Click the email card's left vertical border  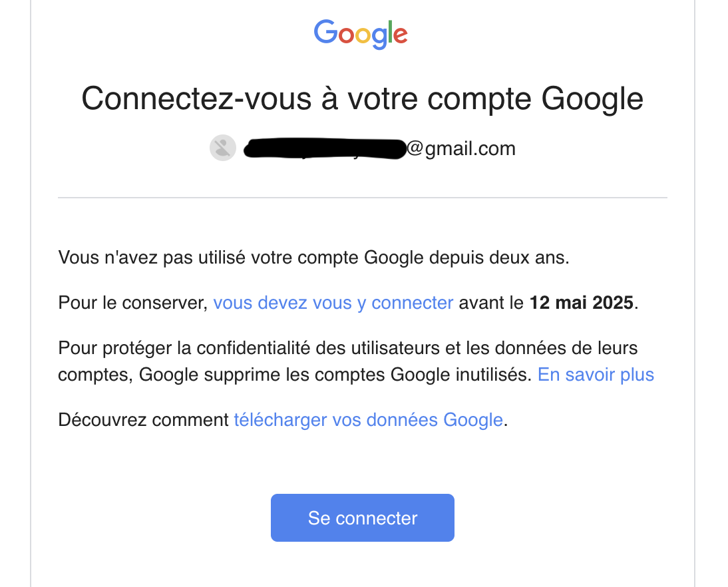(31, 293)
